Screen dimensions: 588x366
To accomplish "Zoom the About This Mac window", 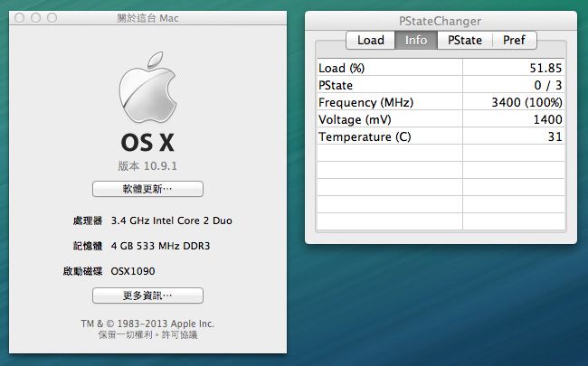I will 52,17.
